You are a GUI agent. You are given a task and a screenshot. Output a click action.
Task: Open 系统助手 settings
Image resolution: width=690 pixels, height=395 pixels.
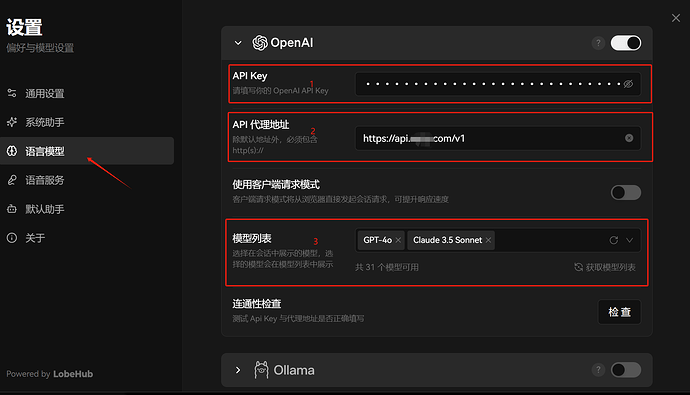[87, 122]
